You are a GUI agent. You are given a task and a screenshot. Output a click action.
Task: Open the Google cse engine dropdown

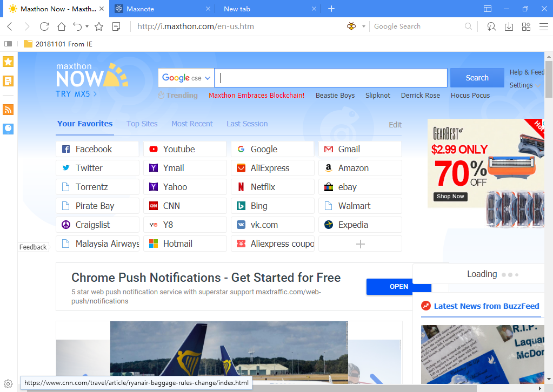point(186,78)
